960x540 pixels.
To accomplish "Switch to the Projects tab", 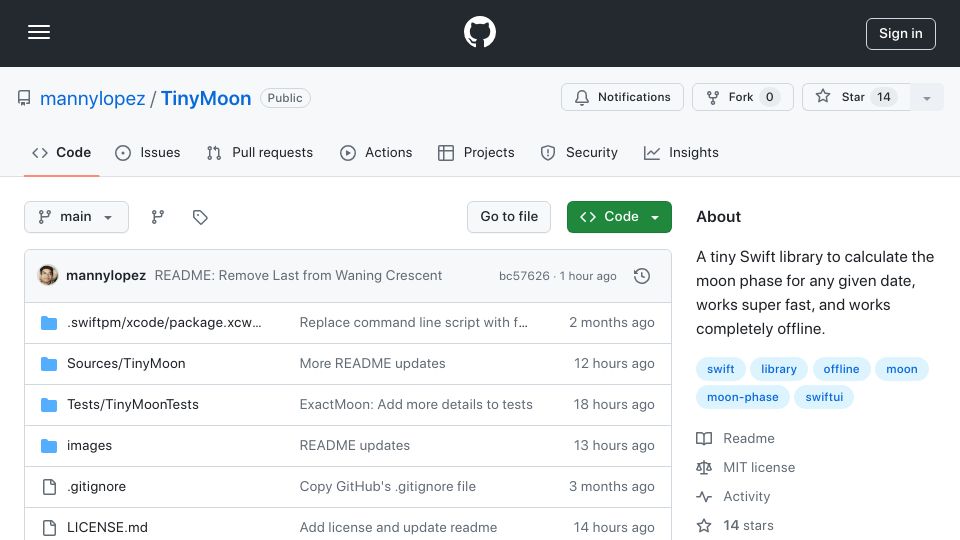I will (x=476, y=152).
